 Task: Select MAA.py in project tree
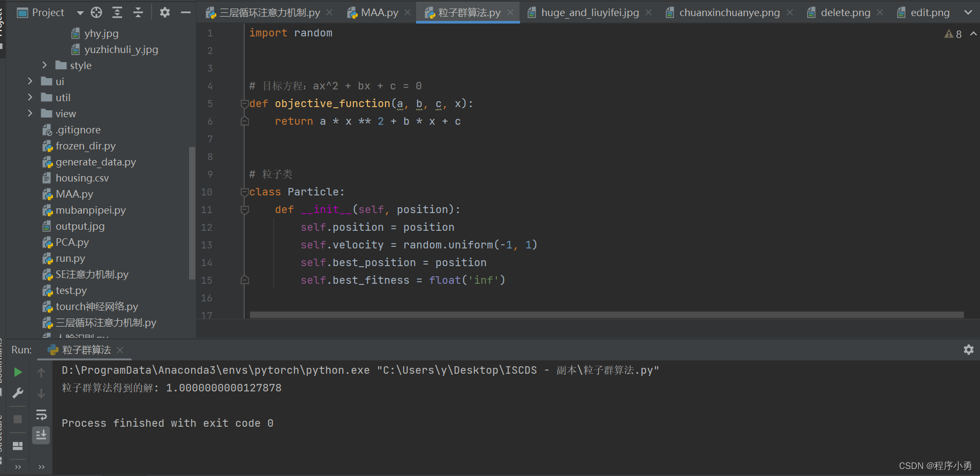tap(67, 194)
